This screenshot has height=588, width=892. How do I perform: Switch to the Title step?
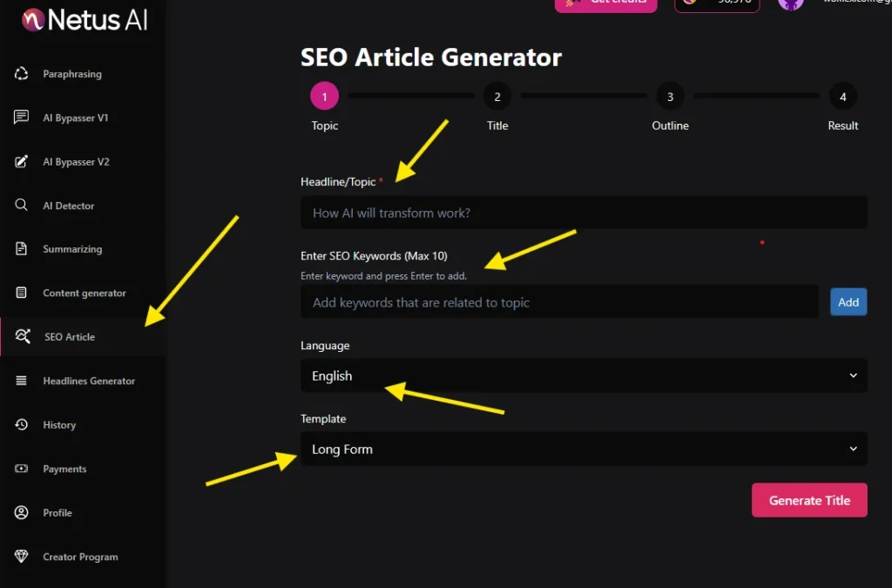[x=497, y=96]
